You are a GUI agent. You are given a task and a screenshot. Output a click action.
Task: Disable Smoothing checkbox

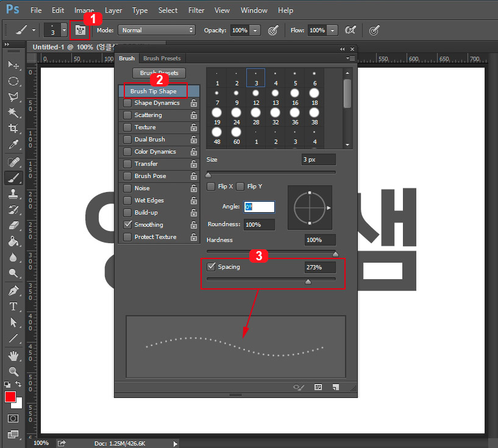coord(127,224)
